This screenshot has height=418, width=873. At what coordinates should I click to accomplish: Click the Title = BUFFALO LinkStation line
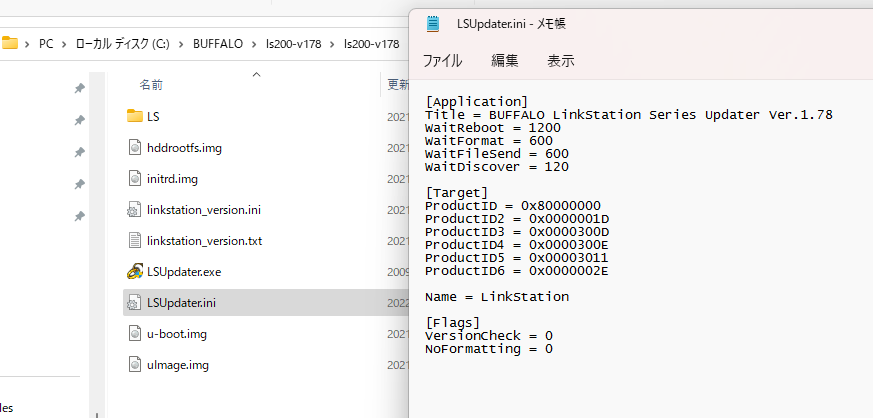point(629,115)
